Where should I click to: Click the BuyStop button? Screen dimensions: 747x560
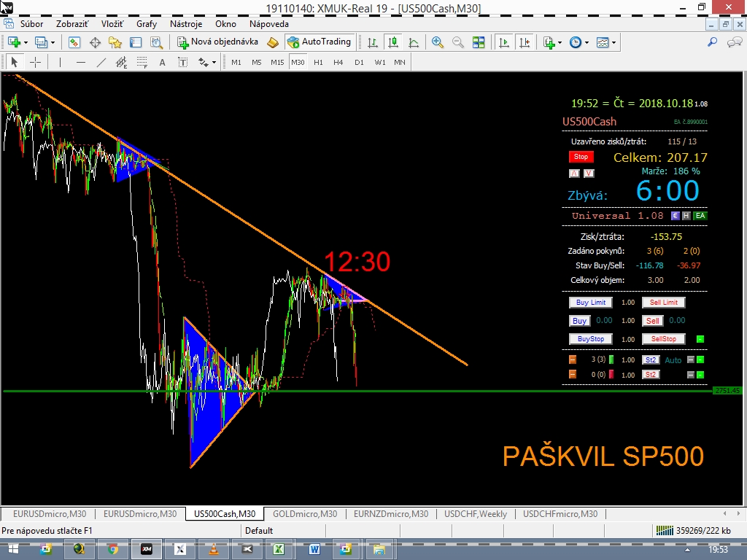[591, 339]
